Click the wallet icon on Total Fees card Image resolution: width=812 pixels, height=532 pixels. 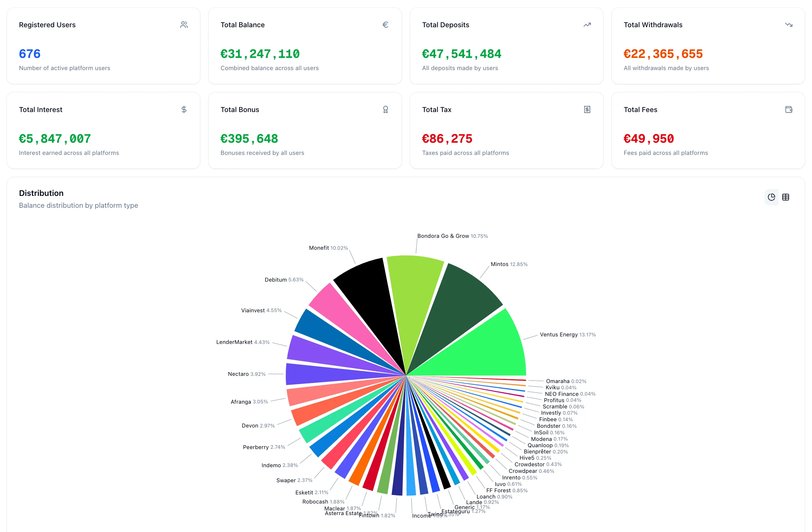pos(789,110)
